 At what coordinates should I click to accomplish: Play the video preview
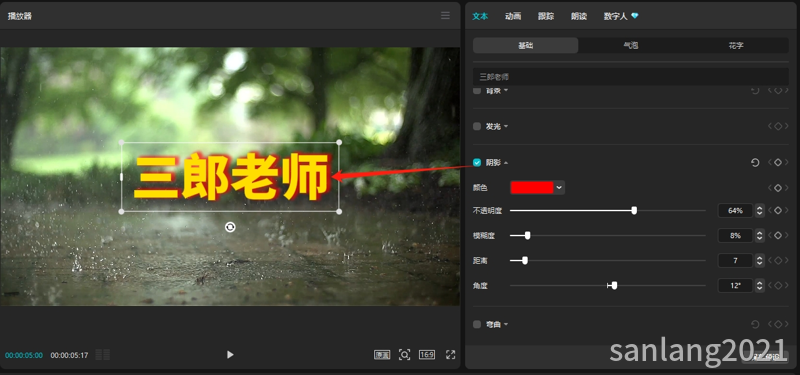point(230,355)
